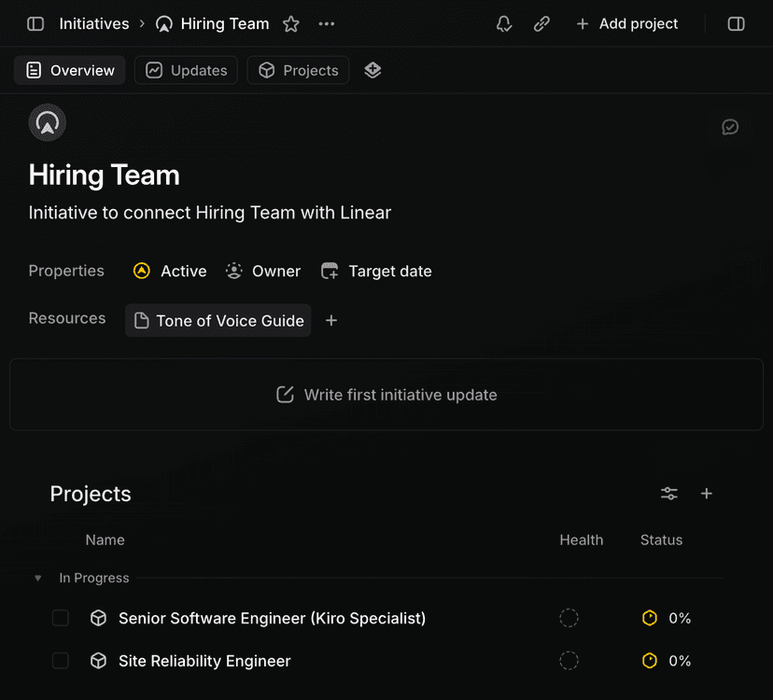Set the initiative Target date

click(376, 272)
